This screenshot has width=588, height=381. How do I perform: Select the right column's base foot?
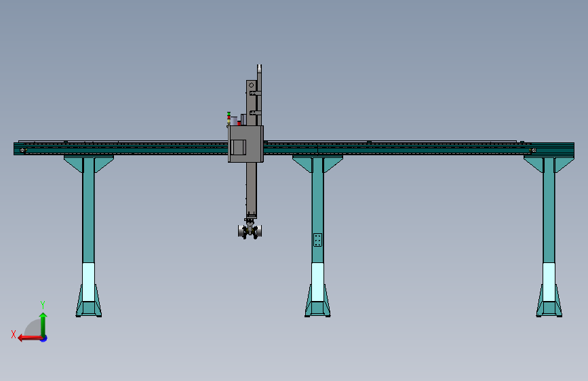pos(549,301)
